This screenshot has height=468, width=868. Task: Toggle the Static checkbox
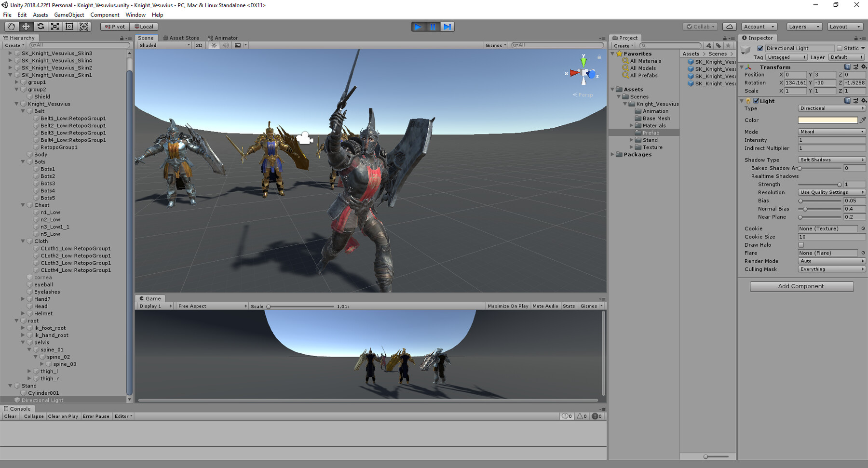(x=840, y=48)
